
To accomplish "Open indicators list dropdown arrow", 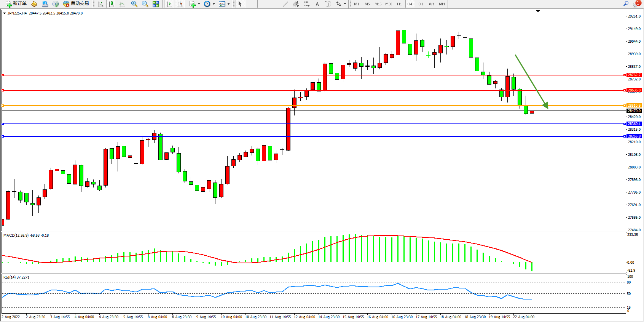I will (199, 4).
